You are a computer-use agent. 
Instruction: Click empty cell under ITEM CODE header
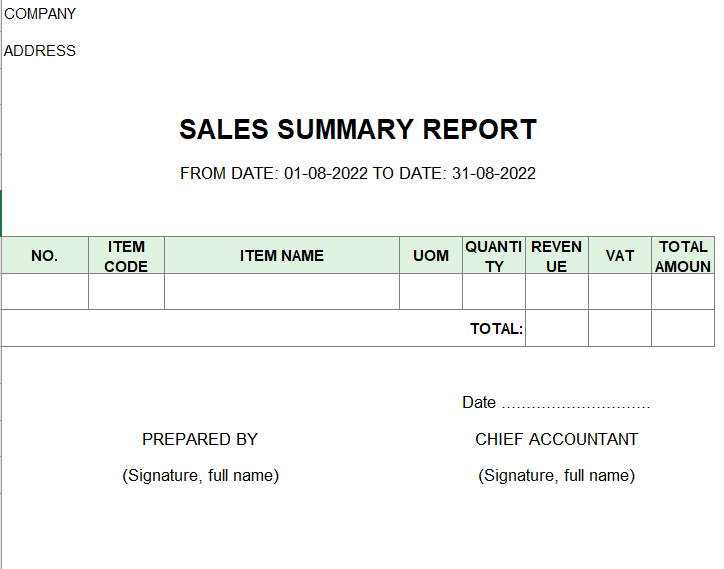point(127,291)
